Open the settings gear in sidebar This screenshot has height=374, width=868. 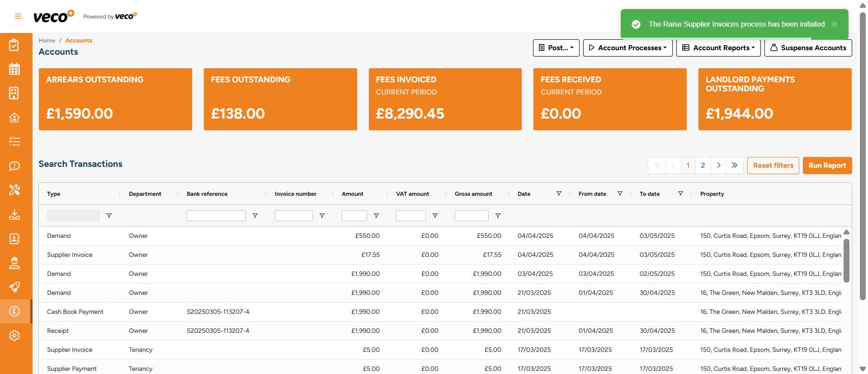[x=14, y=336]
